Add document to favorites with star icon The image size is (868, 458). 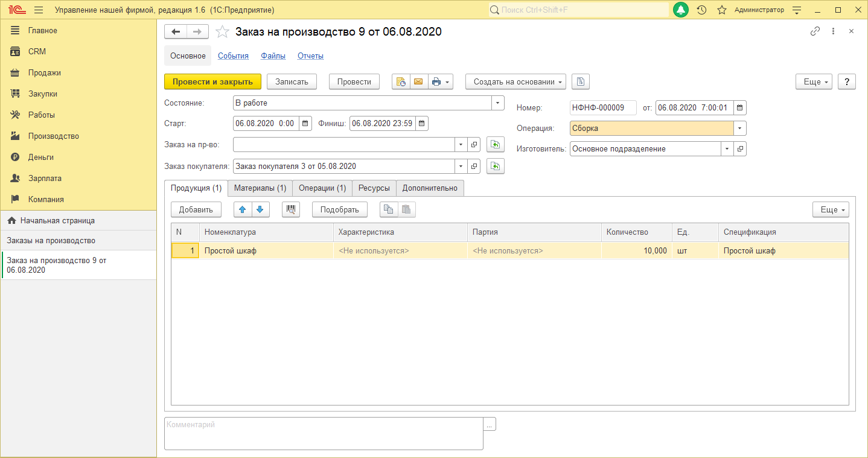223,32
